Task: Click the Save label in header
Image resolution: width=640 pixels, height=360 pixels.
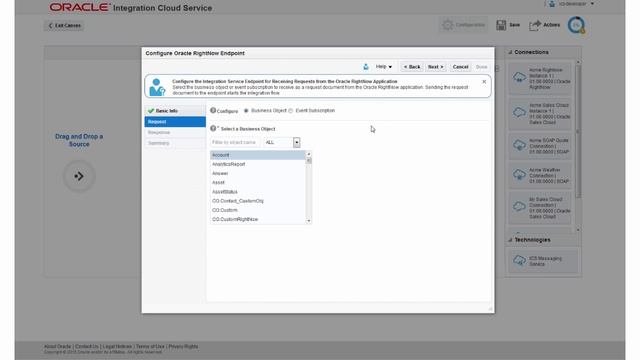Action: pyautogui.click(x=515, y=25)
